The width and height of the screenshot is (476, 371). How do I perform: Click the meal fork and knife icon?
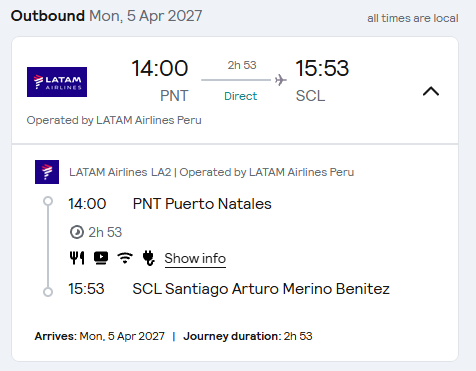pos(77,258)
